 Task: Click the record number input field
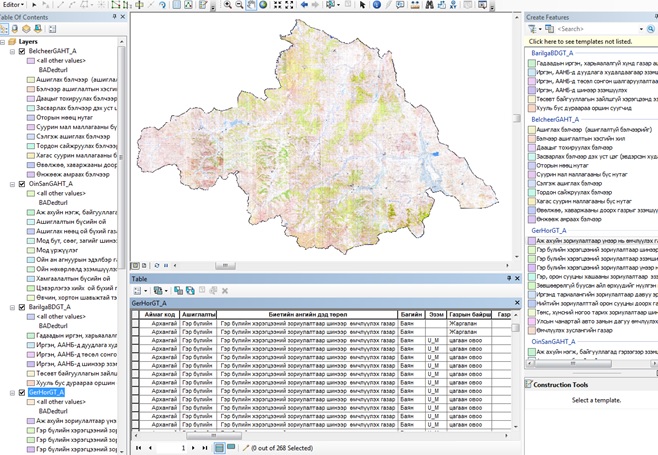(172, 448)
